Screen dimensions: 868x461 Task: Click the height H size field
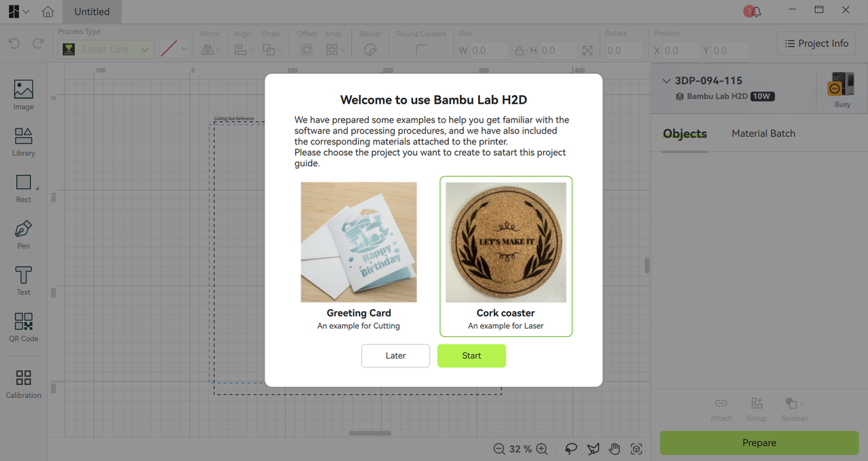557,50
